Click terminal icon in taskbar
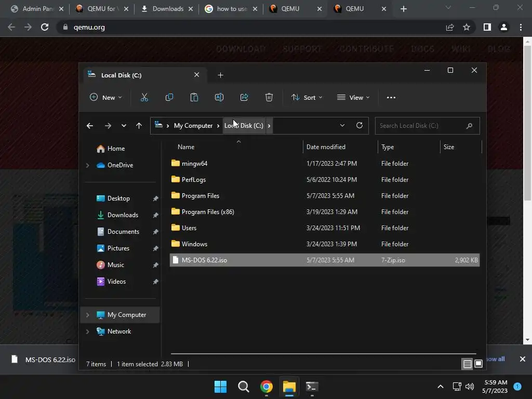Screen dimensions: 532x399 [x=312, y=387]
